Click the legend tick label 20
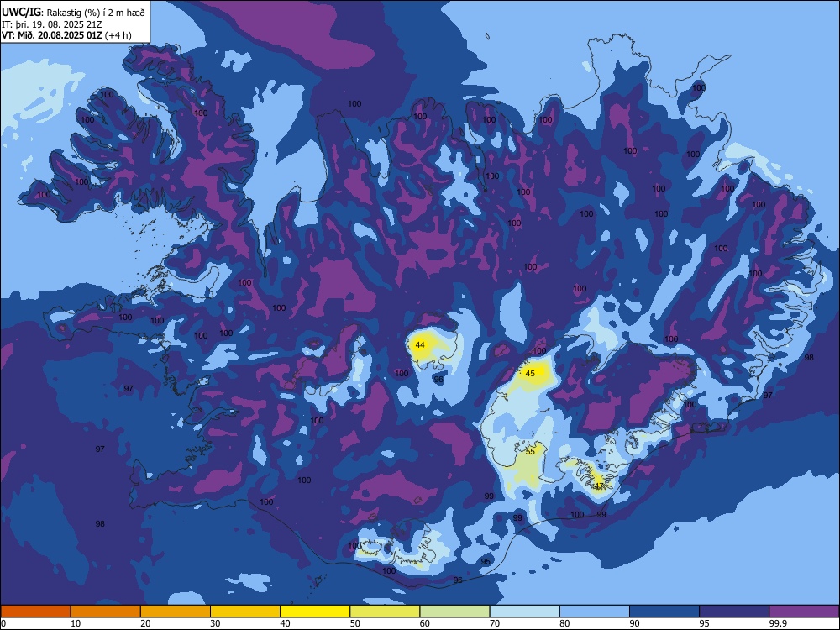This screenshot has width=840, height=630. click(145, 623)
